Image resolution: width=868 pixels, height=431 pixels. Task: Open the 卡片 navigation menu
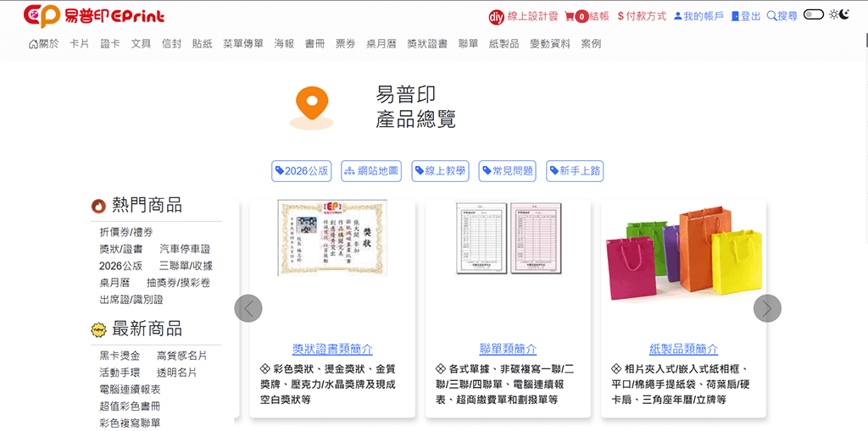coord(79,44)
